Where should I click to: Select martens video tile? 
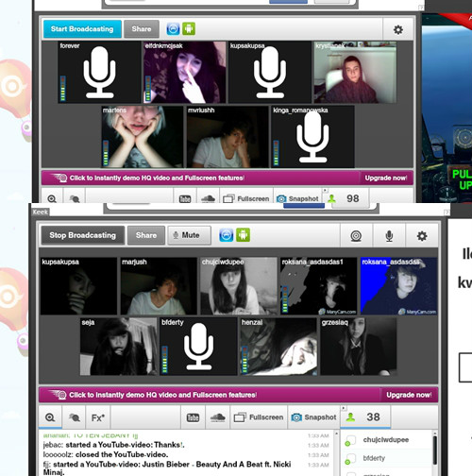click(x=143, y=137)
